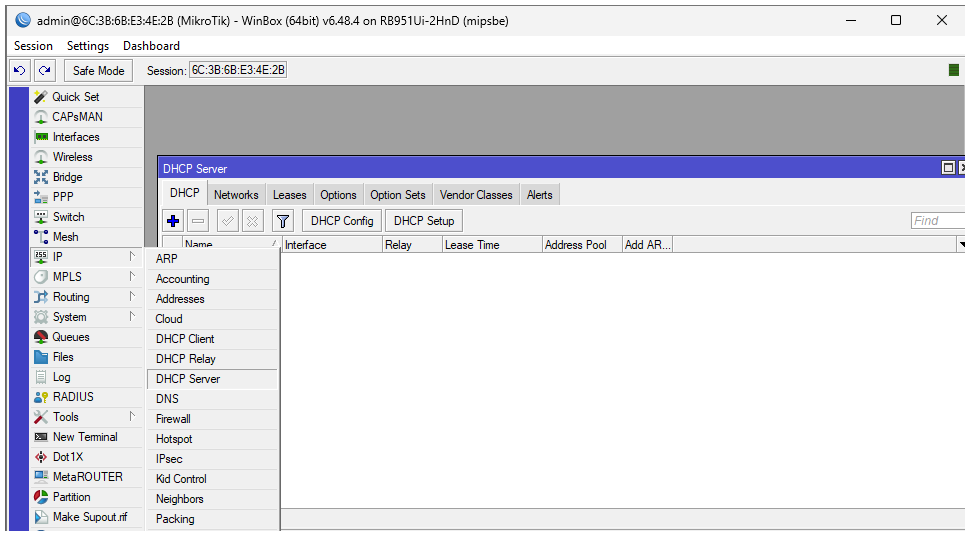970x536 pixels.
Task: Expand the Tools submenu
Action: (132, 417)
